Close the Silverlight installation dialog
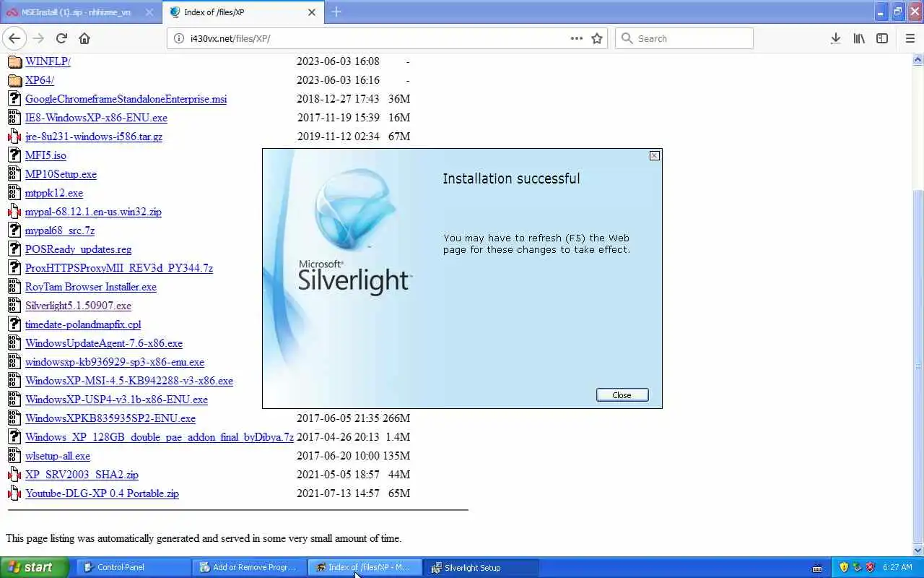This screenshot has height=578, width=924. click(622, 395)
